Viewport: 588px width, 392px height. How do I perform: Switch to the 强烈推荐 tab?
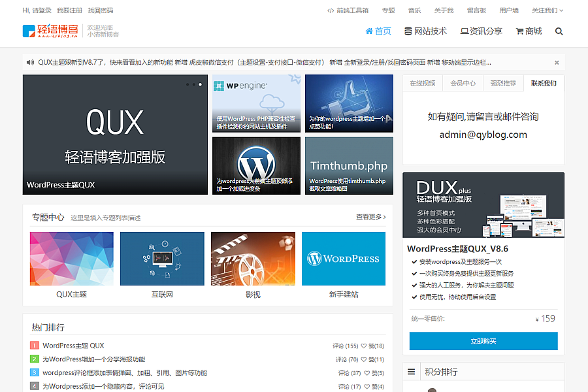503,83
